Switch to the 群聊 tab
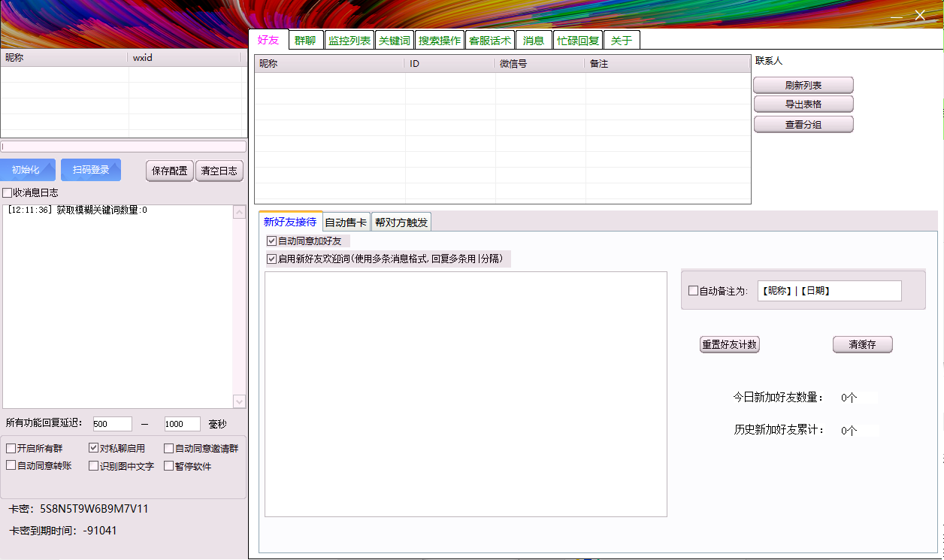Image resolution: width=944 pixels, height=560 pixels. (306, 40)
